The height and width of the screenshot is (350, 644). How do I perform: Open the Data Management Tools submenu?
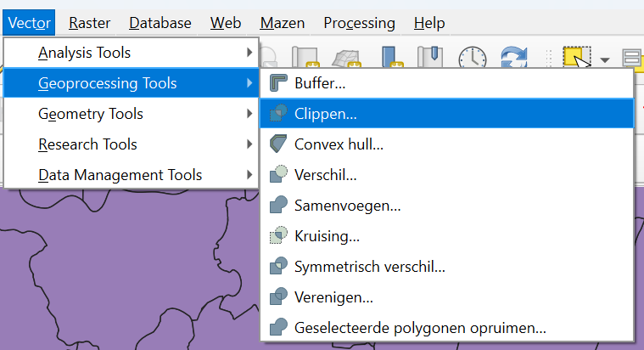[x=132, y=175]
